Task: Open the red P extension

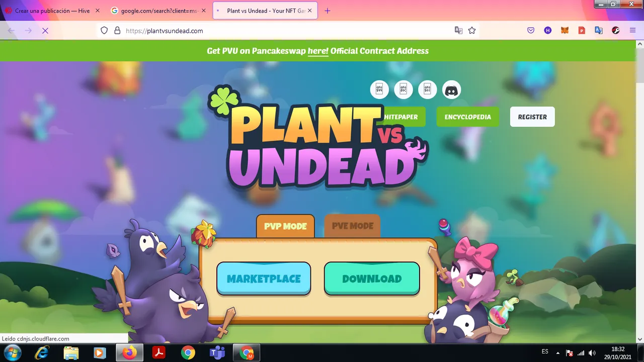Action: [x=582, y=31]
